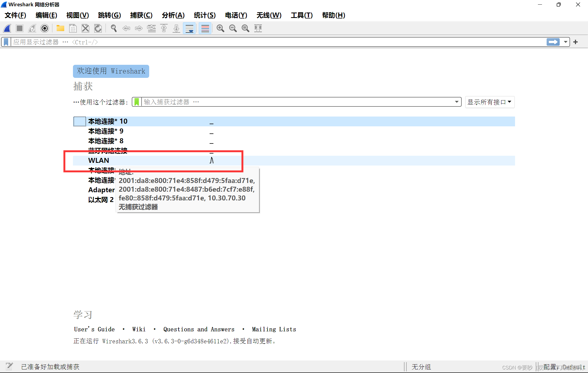Click the go to specified packet icon

[151, 28]
